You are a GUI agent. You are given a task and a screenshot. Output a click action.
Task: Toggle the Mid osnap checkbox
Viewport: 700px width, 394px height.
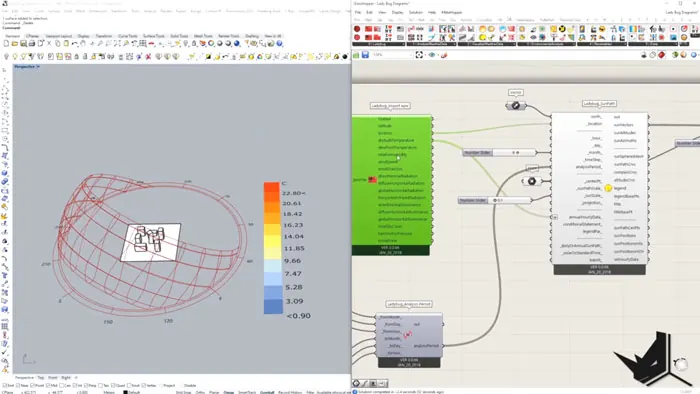tap(48, 386)
